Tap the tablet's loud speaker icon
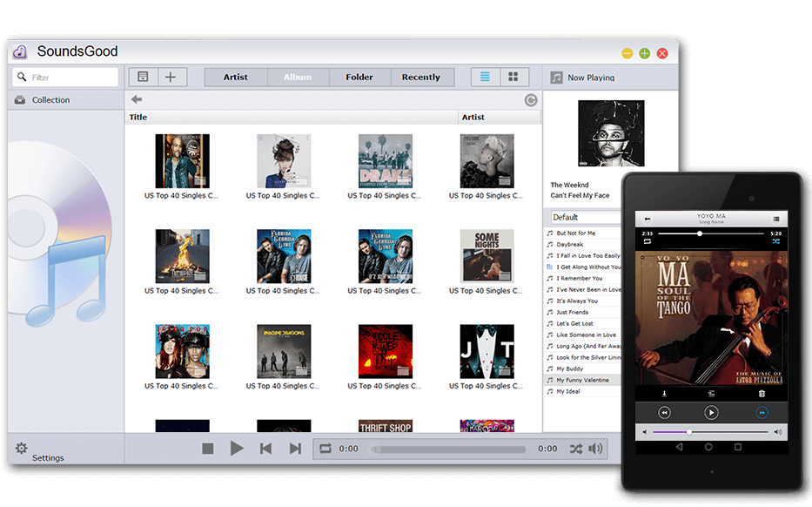The image size is (812, 507). 778,432
